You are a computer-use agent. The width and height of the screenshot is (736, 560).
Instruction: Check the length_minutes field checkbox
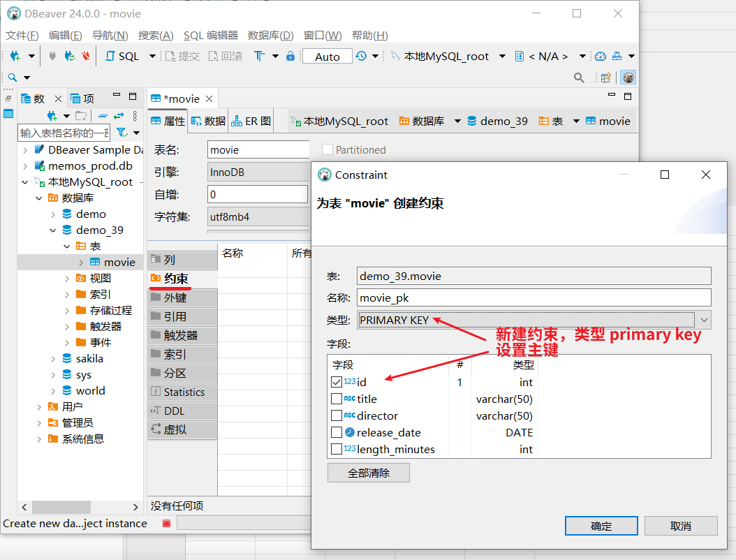tap(337, 449)
